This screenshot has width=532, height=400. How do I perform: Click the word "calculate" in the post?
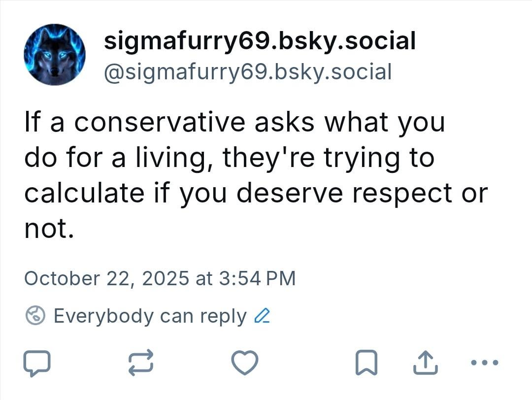pos(83,193)
